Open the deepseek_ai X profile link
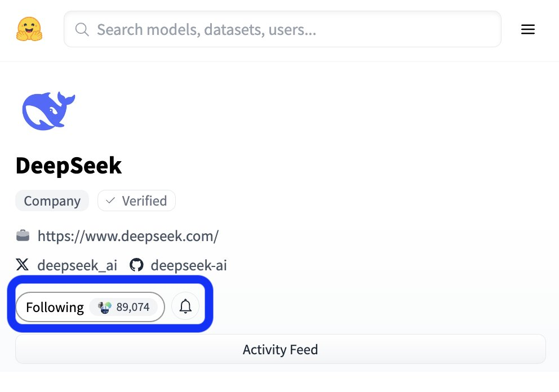This screenshot has width=559, height=392. [x=77, y=265]
